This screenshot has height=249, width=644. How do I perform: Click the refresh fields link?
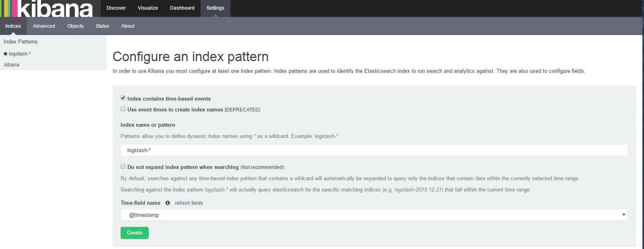[189, 203]
